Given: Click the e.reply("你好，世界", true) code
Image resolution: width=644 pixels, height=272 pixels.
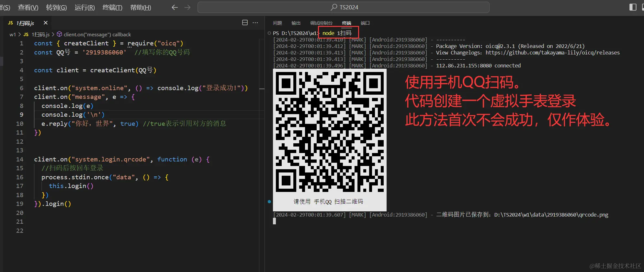Looking at the screenshot, I should (x=90, y=124).
